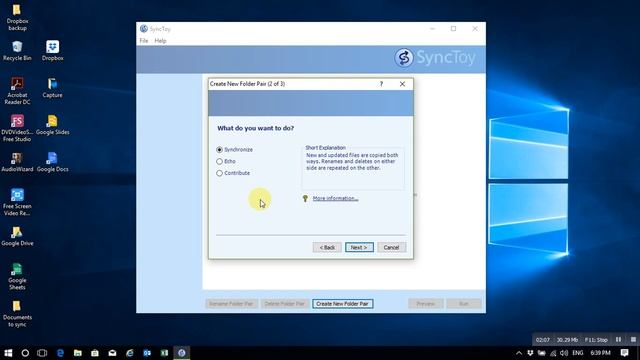
Task: Select Google Sheets desktop icon
Action: pyautogui.click(x=17, y=276)
